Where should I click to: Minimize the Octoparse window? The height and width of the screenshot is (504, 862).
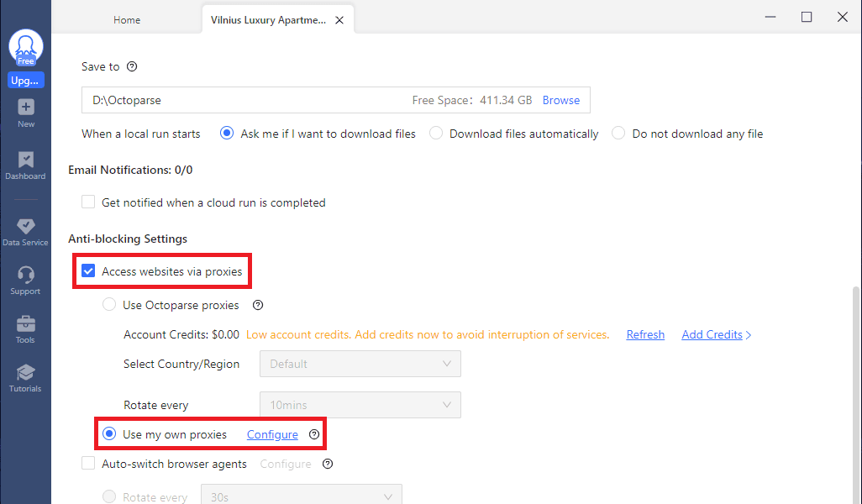click(x=770, y=17)
